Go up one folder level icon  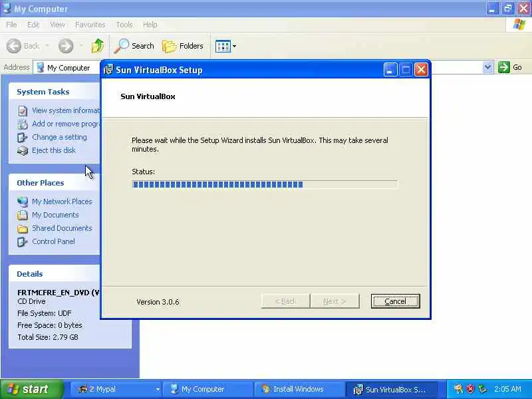(97, 46)
